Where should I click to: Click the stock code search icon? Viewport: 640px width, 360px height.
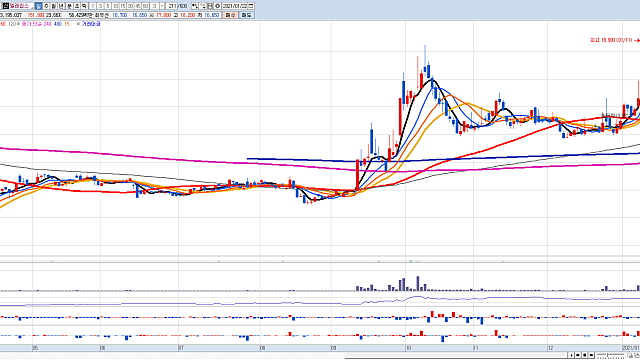coord(6,6)
